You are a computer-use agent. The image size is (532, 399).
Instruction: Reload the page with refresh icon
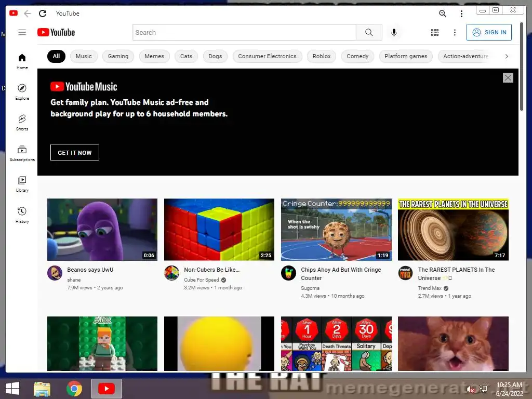pos(43,13)
